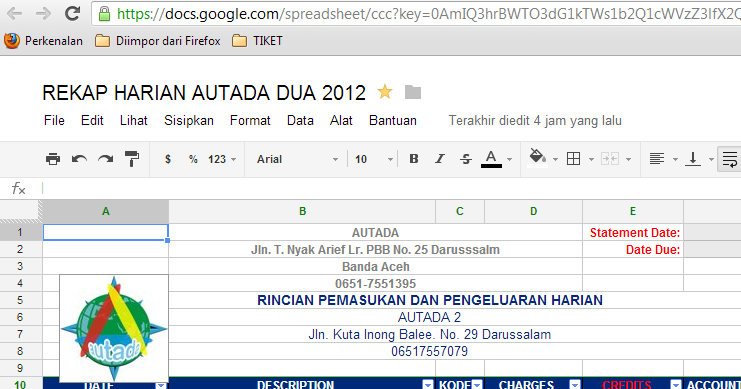Open the Data menu
Viewport: 741px width, 389px height.
tap(300, 121)
